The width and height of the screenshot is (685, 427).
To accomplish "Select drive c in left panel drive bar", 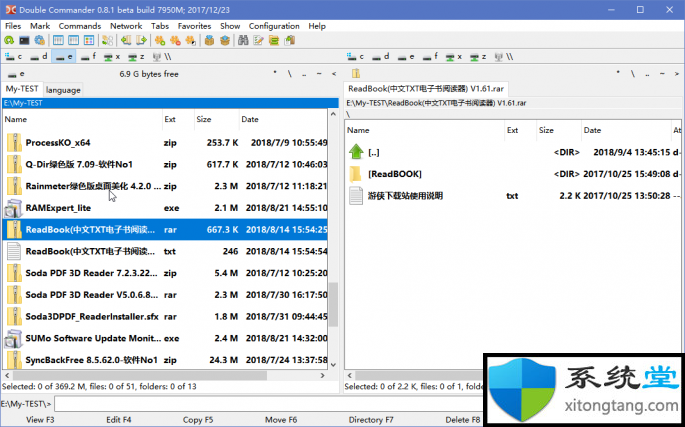I will tap(14, 56).
